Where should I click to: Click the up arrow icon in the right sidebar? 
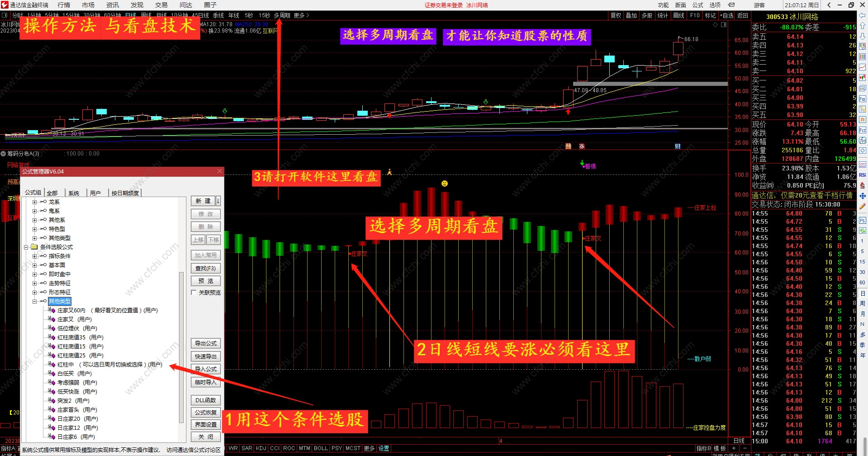click(x=863, y=26)
